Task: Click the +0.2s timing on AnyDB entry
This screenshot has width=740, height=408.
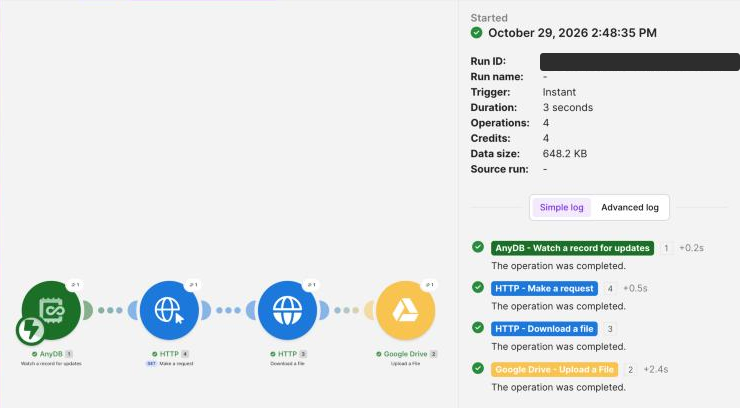Action: (691, 248)
